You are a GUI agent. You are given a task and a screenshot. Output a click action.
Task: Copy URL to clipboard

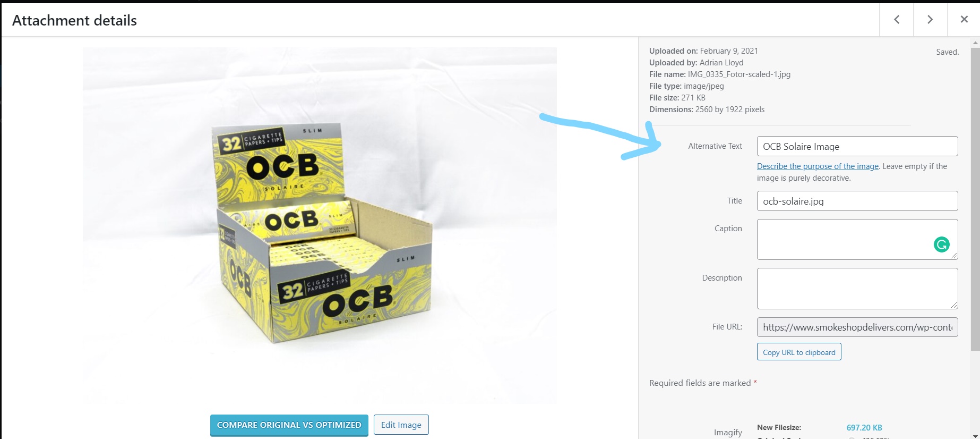pos(799,352)
